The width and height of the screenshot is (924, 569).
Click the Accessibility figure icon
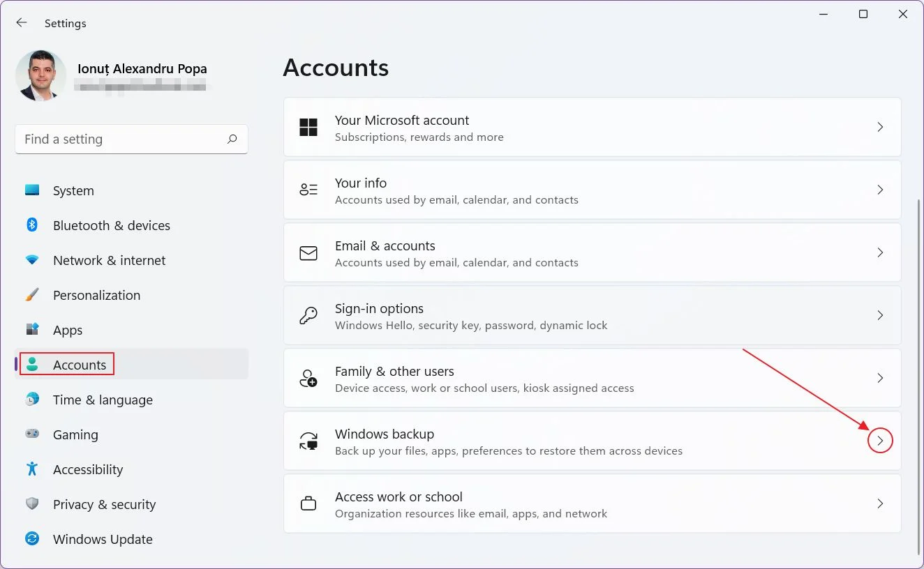(32, 469)
